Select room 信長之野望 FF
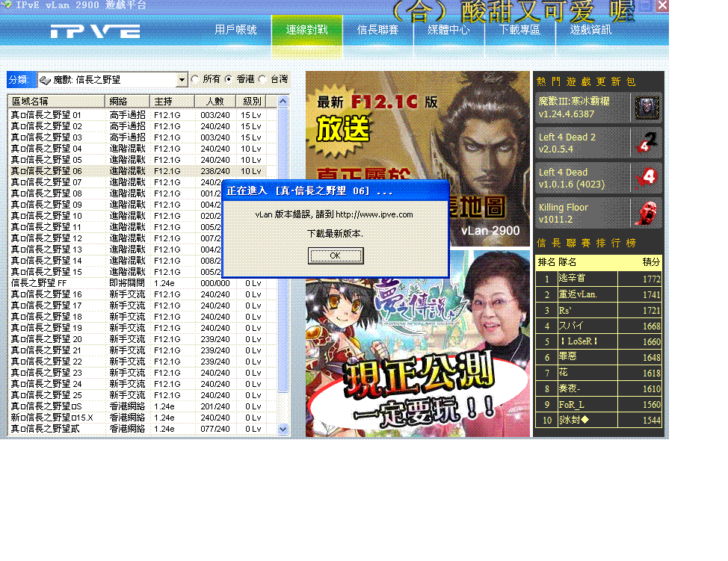Screen dimensions: 728x561 click(142, 283)
